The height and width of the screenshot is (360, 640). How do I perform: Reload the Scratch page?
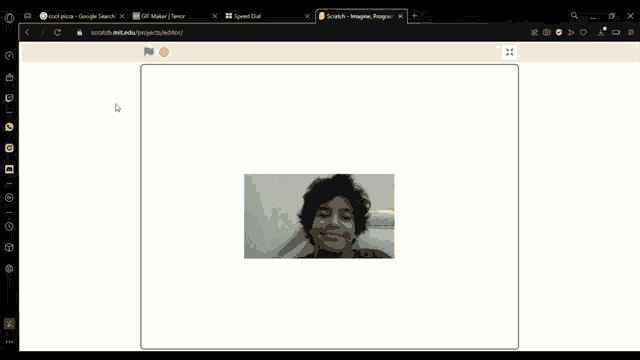[57, 32]
